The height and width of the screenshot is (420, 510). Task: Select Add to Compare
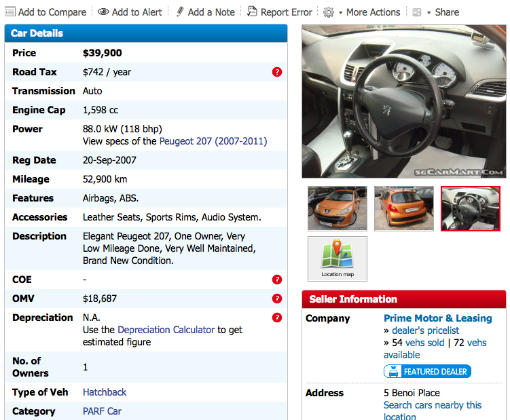(52, 12)
